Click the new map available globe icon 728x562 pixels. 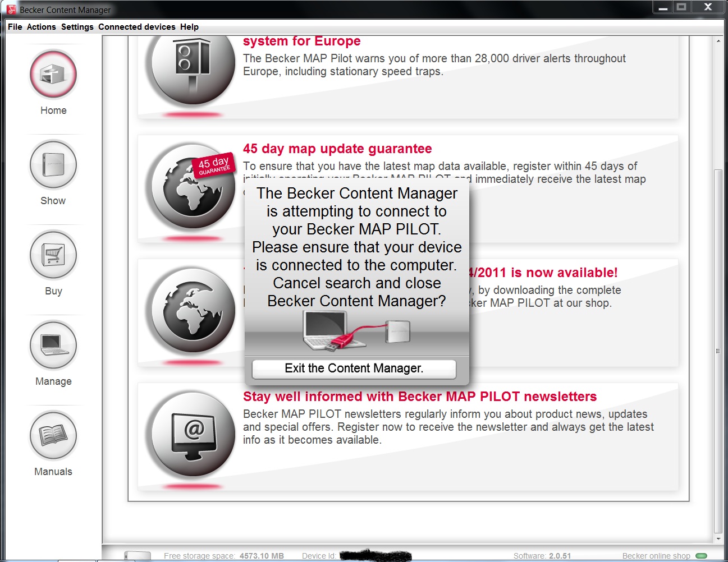pyautogui.click(x=191, y=310)
